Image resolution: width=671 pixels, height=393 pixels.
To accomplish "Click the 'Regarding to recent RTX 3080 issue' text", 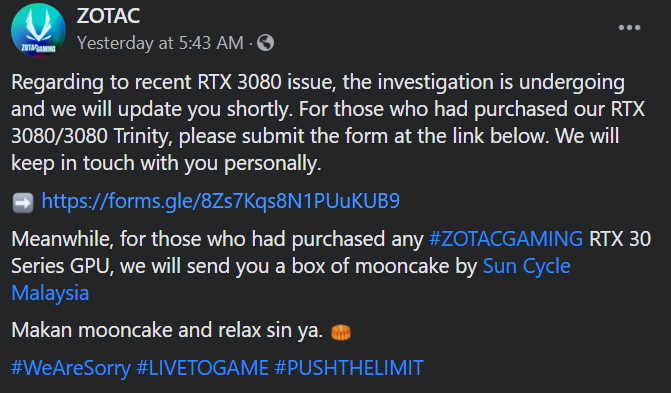I will point(173,82).
